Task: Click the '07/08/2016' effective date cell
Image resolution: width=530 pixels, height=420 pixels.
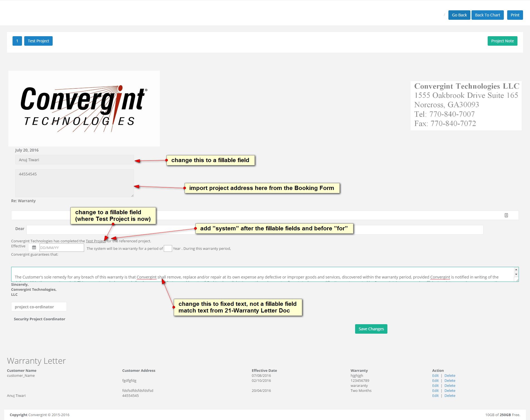Action: [261, 376]
